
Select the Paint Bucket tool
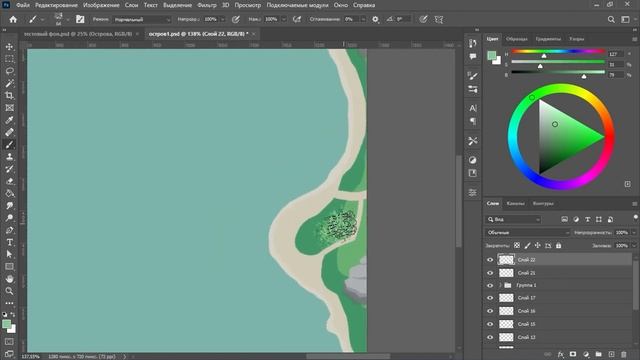pyautogui.click(x=9, y=193)
